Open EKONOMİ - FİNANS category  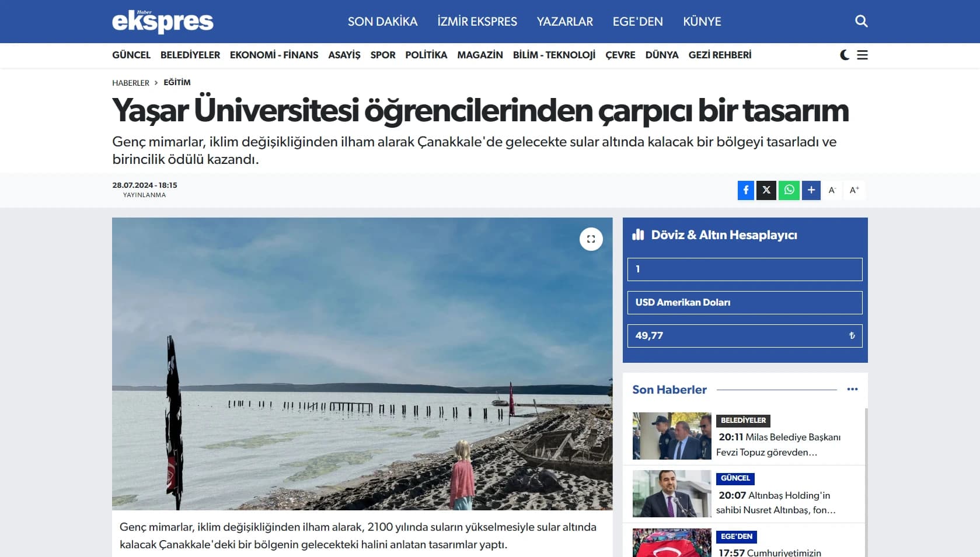274,55
